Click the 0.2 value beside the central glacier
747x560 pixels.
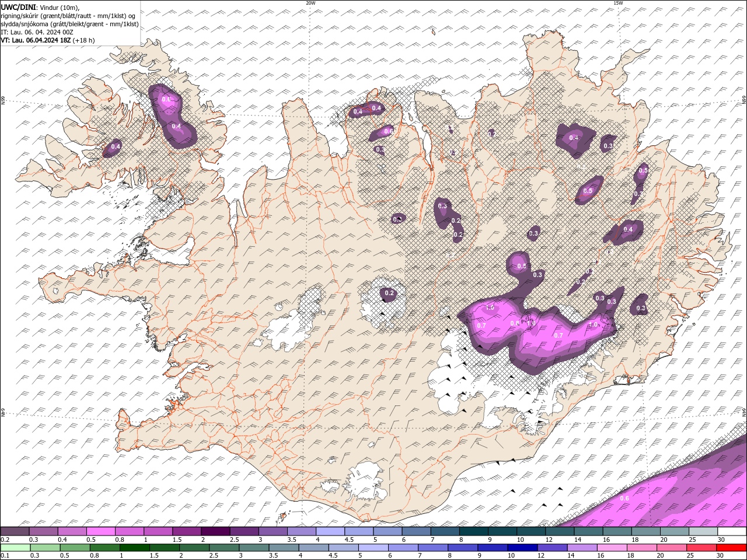pyautogui.click(x=389, y=293)
